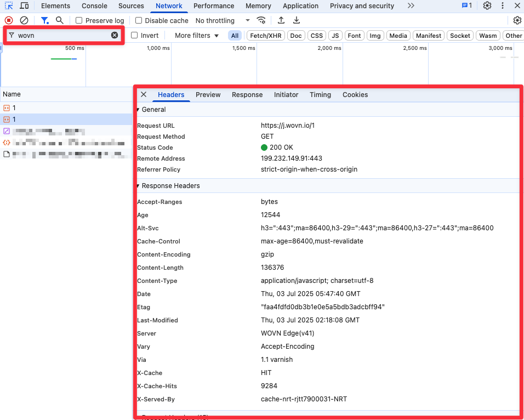Open network conditions wifi icon

coord(261,20)
